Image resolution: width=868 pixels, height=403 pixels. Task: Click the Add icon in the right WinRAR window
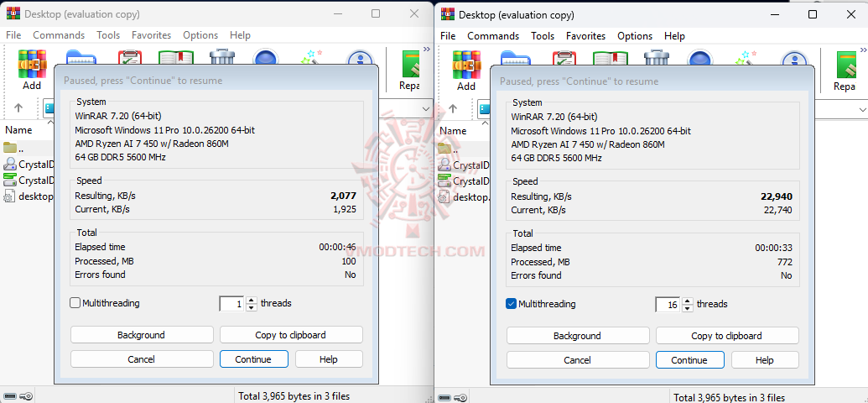point(466,65)
